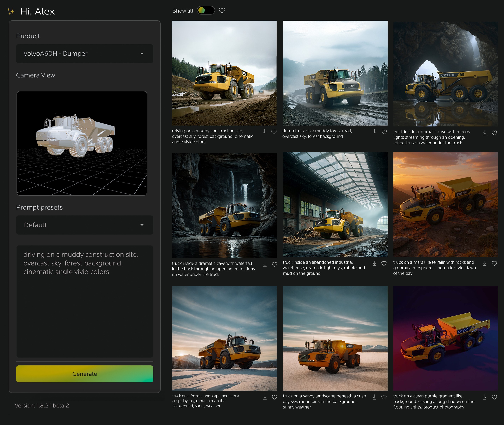
Task: Download the sandy landscape image
Action: (374, 397)
